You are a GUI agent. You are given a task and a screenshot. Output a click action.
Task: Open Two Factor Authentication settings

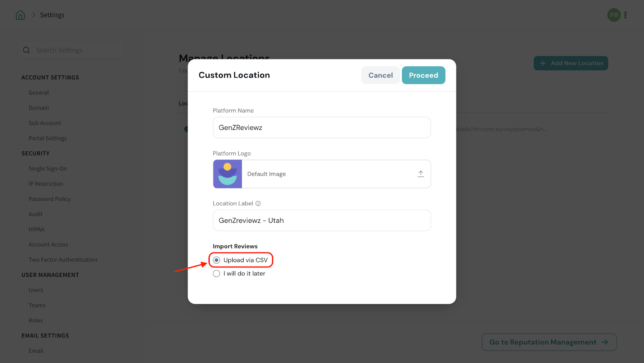click(x=63, y=260)
